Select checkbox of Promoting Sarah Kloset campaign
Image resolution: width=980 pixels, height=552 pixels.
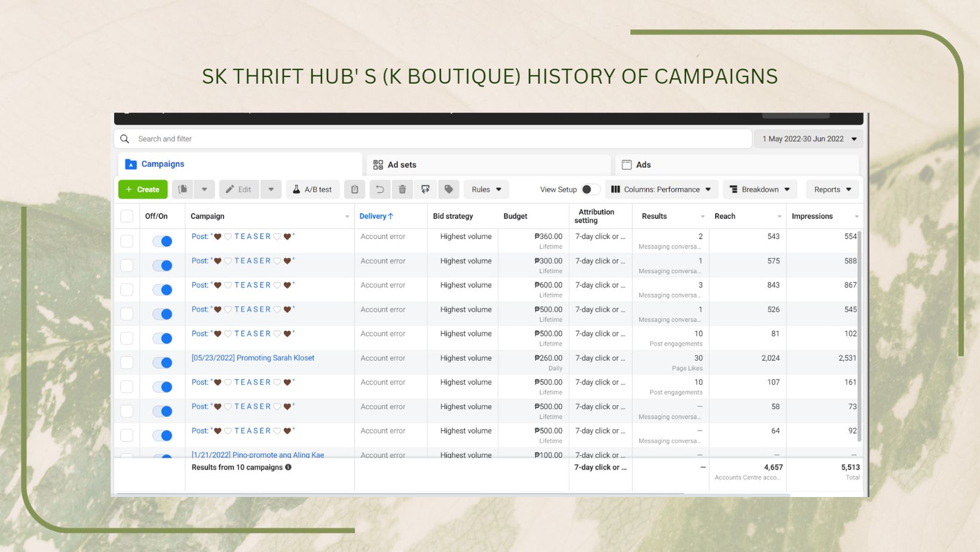tap(127, 363)
